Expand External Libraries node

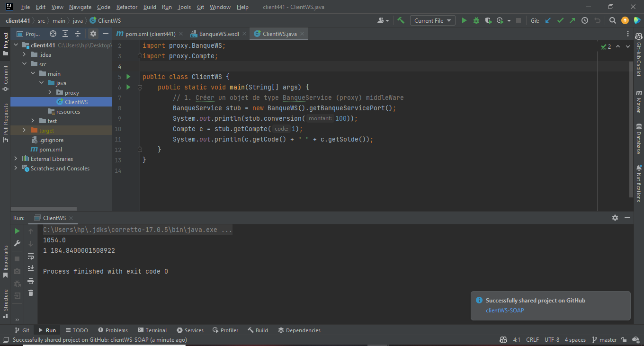(16, 159)
